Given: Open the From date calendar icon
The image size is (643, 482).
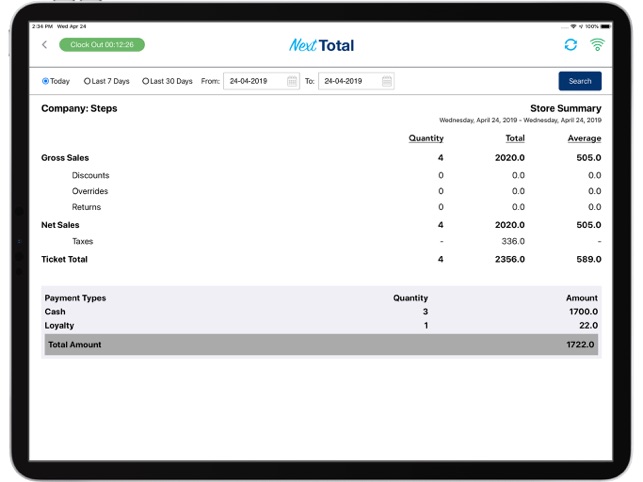Looking at the screenshot, I should pos(292,81).
